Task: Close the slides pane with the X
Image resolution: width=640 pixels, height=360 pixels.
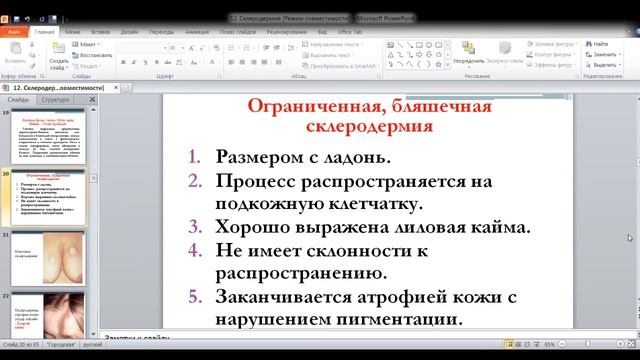Action: (92, 99)
